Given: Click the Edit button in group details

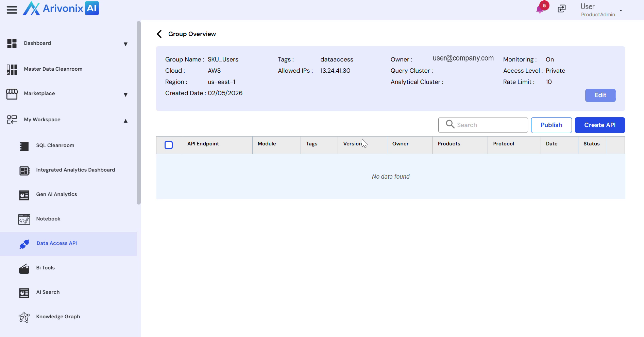Looking at the screenshot, I should (600, 95).
